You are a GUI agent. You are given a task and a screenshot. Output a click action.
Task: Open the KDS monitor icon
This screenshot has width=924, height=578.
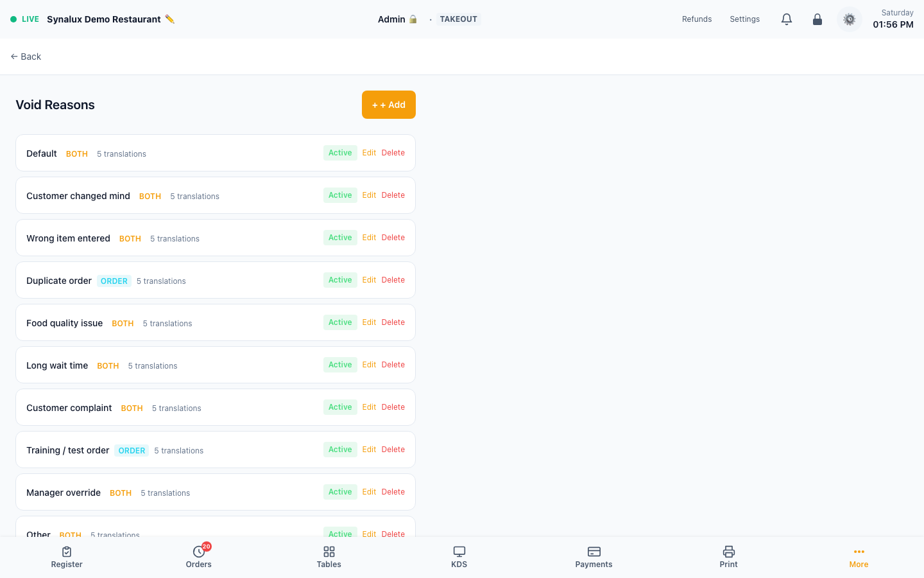[459, 552]
